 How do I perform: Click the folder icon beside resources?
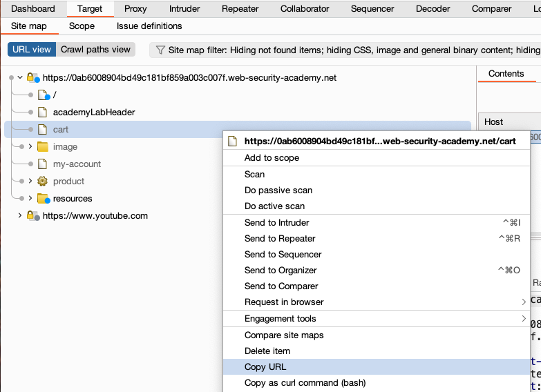[43, 199]
